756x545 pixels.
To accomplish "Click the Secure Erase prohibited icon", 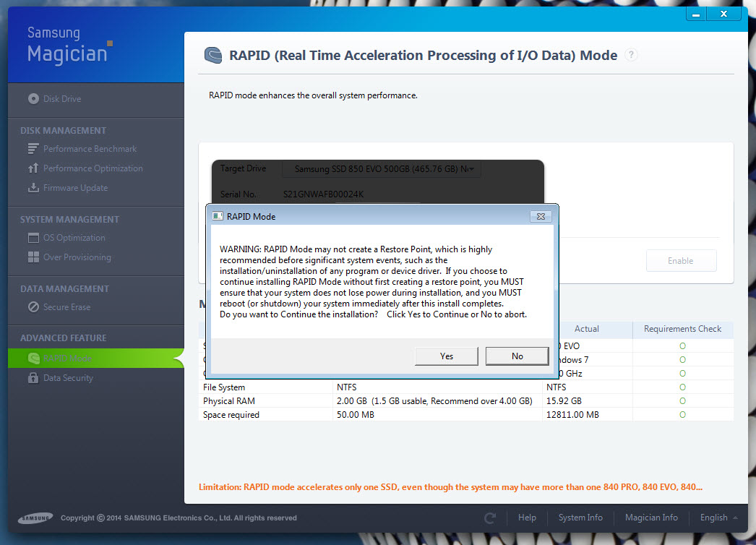I will [x=33, y=307].
